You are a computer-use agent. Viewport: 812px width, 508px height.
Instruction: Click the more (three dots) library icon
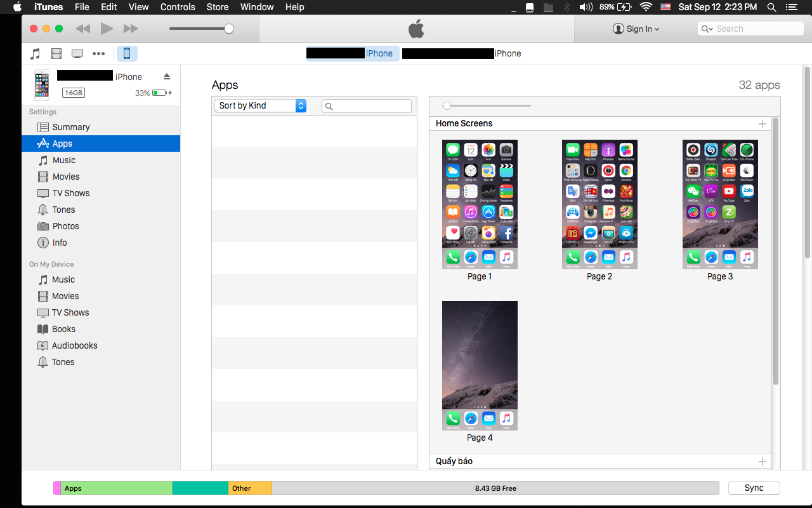point(98,53)
